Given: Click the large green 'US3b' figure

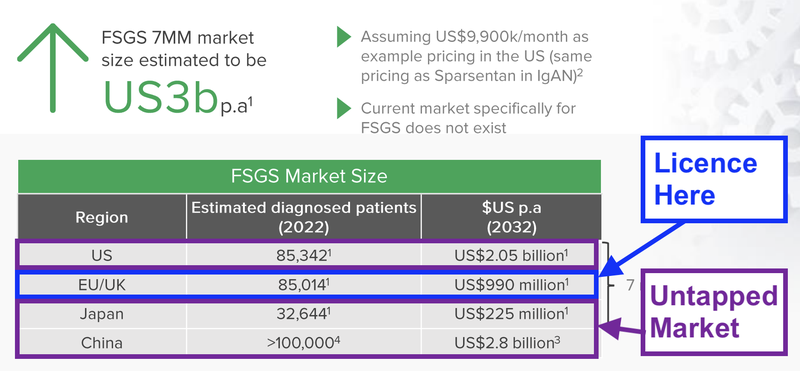Looking at the screenshot, I should coord(160,96).
